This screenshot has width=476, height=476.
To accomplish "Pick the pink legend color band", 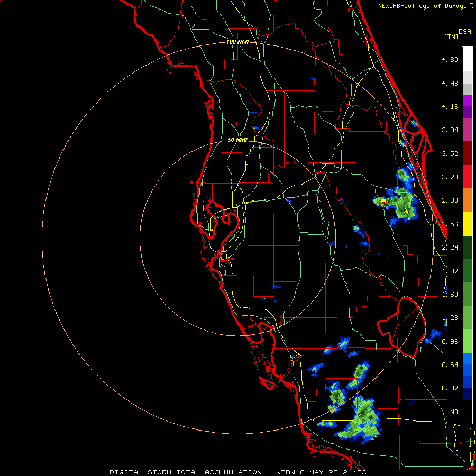I will pyautogui.click(x=467, y=130).
